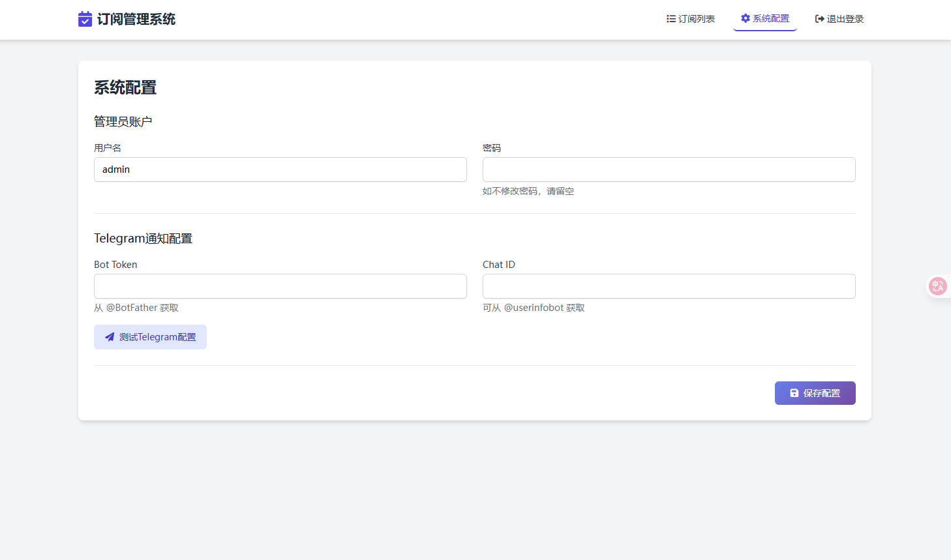951x560 pixels.
Task: Open the 订阅列表 navigation tab
Action: [696, 19]
